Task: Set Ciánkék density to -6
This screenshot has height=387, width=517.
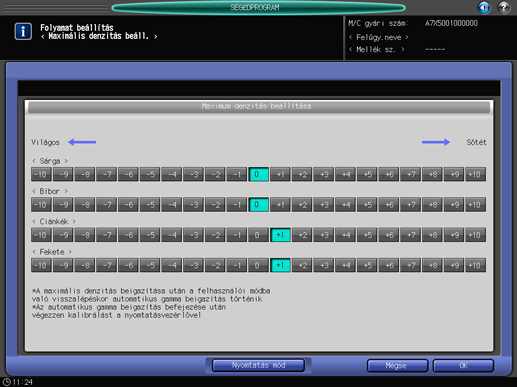Action: (128, 235)
